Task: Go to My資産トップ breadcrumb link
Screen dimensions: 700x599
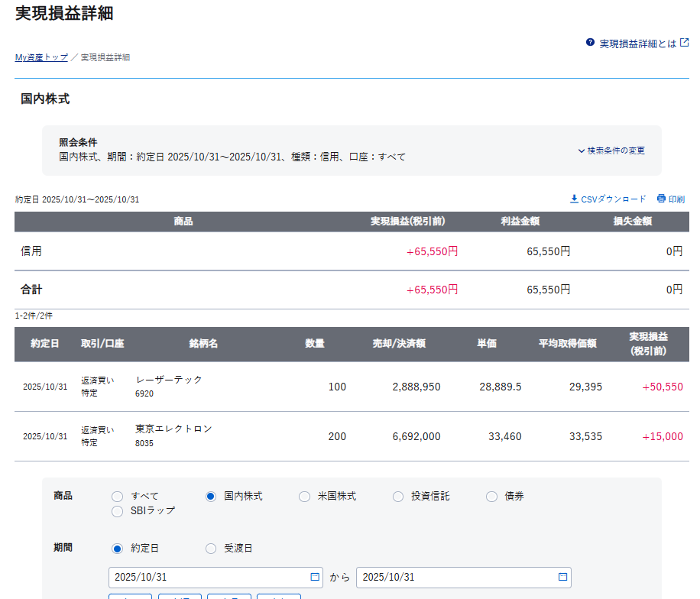Action: 41,57
